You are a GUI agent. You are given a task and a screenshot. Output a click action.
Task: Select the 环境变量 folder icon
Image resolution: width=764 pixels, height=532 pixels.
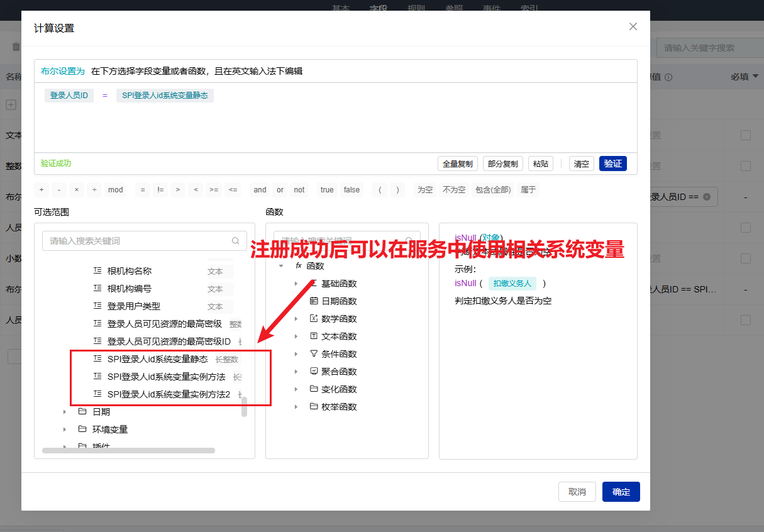[82, 429]
